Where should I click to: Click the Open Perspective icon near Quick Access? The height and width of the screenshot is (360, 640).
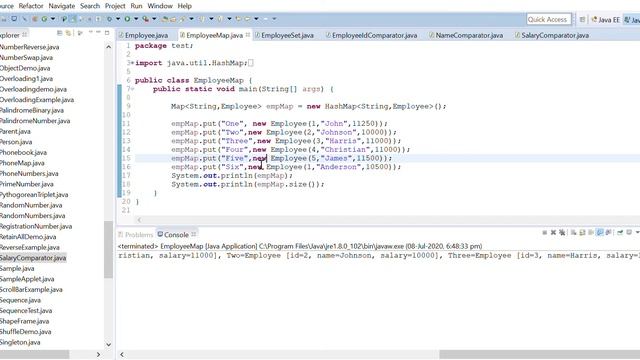tap(582, 19)
